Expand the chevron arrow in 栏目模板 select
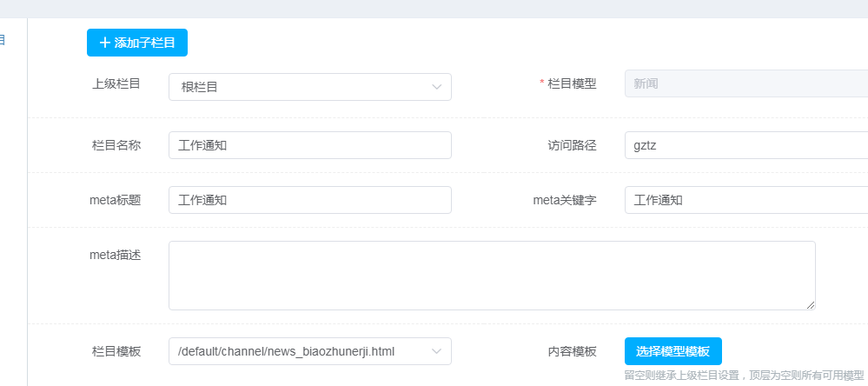 (x=436, y=351)
